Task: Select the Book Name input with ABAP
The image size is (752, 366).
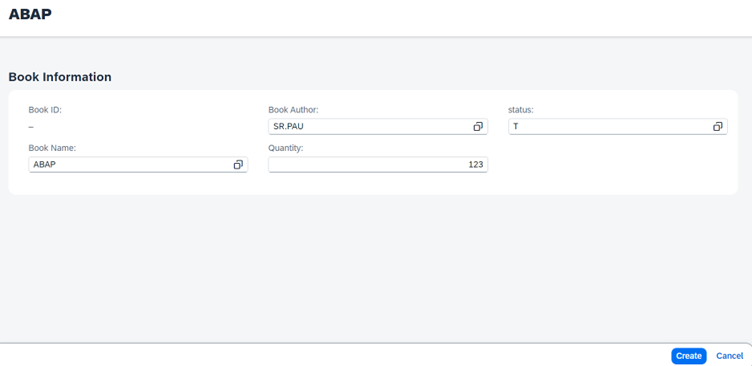Action: coord(138,165)
